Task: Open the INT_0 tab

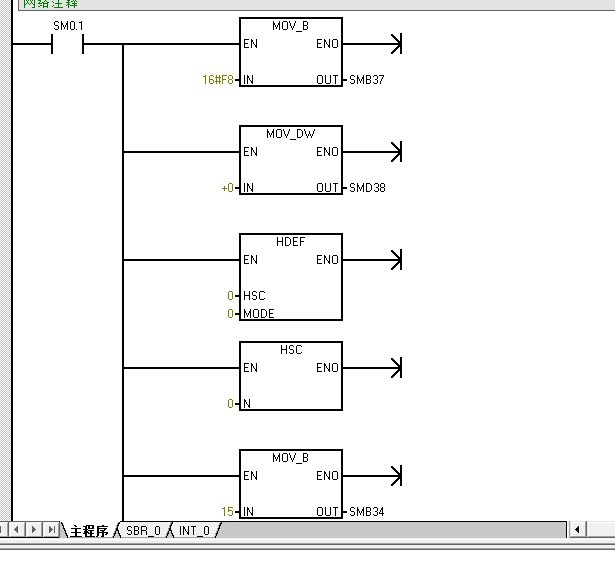Action: point(194,531)
